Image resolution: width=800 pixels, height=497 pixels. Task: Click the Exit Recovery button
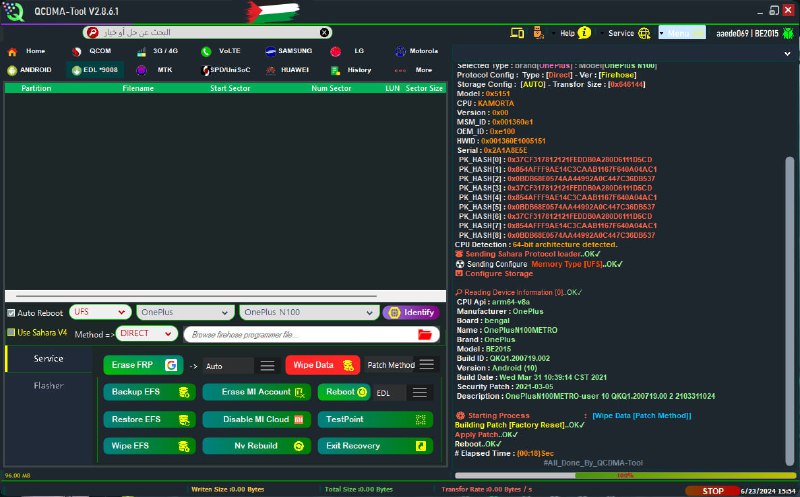(x=376, y=446)
